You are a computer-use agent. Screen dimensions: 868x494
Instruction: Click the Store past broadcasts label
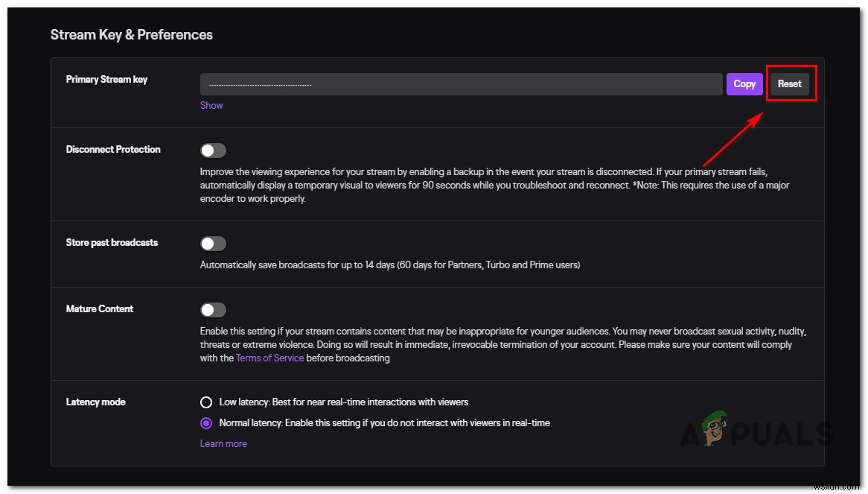pos(112,242)
